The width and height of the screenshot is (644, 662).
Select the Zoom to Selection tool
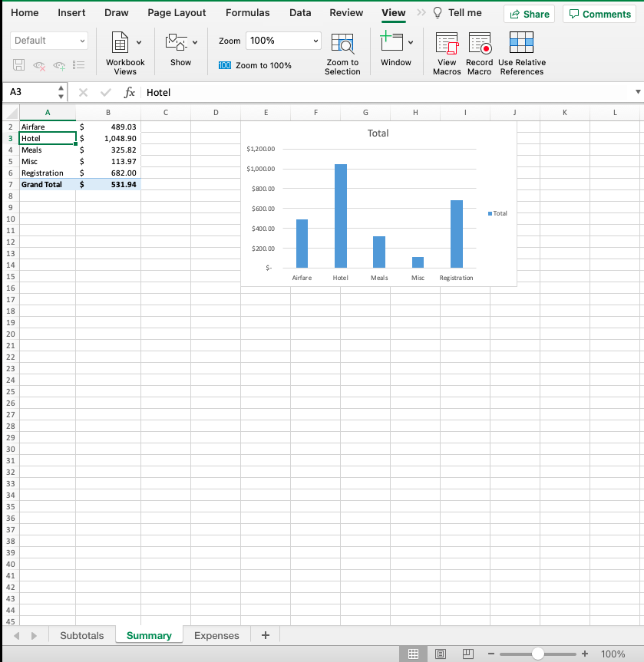coord(342,51)
